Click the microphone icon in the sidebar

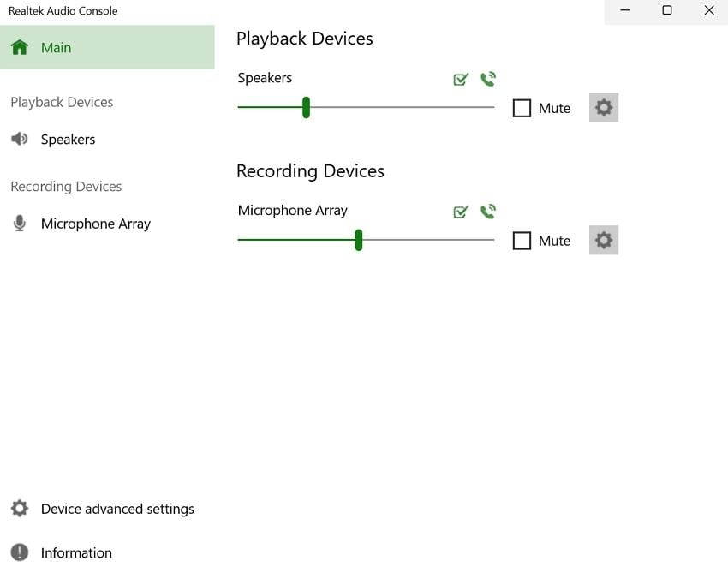coord(20,224)
